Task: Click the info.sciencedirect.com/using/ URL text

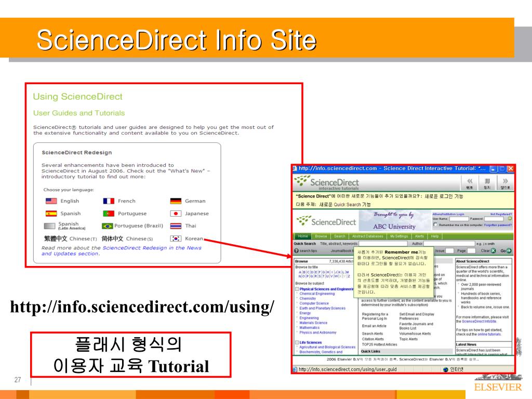Action: (142, 307)
